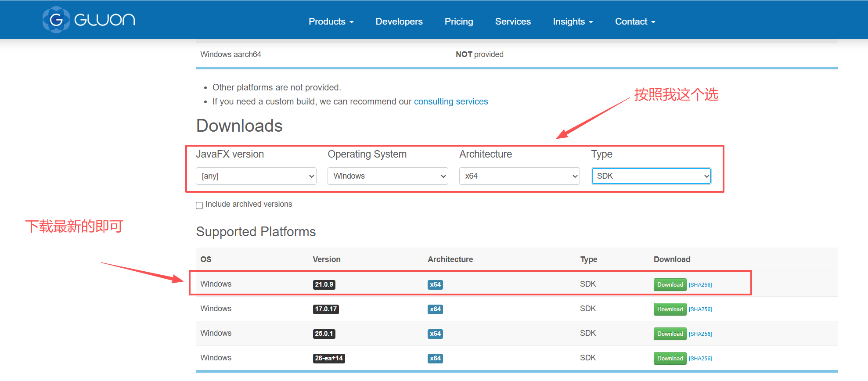The image size is (868, 381).
Task: Open the Type dropdown showing SDK
Action: coord(651,176)
